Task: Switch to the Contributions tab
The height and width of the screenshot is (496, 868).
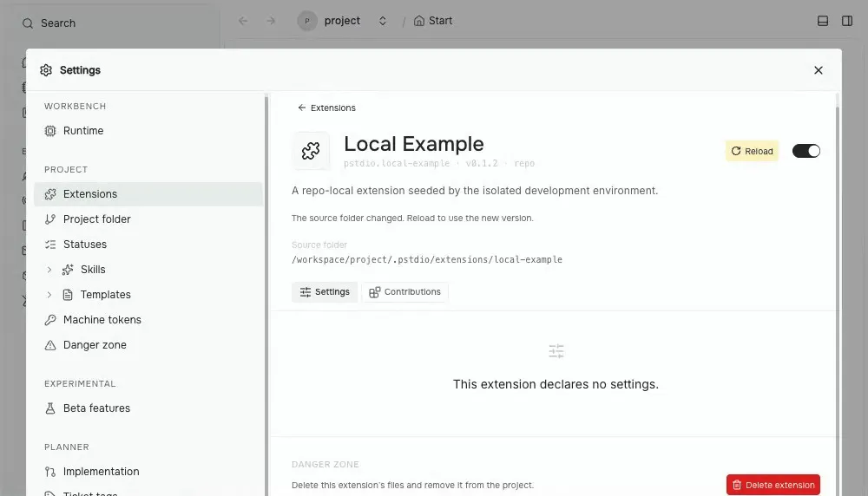Action: click(x=404, y=292)
